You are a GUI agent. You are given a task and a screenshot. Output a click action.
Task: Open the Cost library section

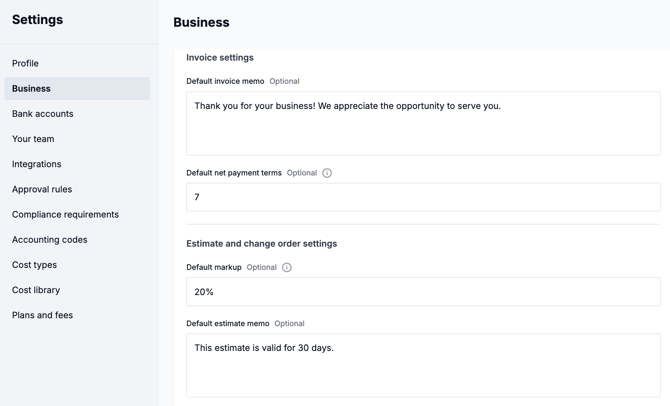(x=36, y=290)
